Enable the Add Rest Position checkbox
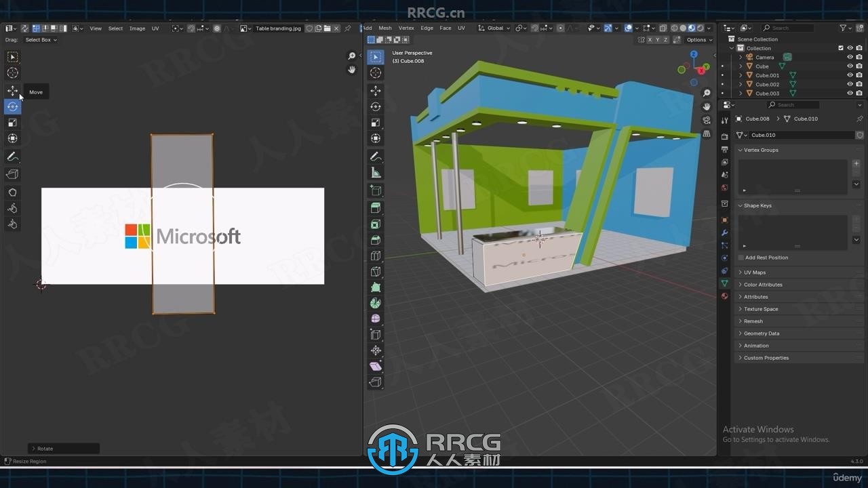This screenshot has width=868, height=488. click(741, 258)
